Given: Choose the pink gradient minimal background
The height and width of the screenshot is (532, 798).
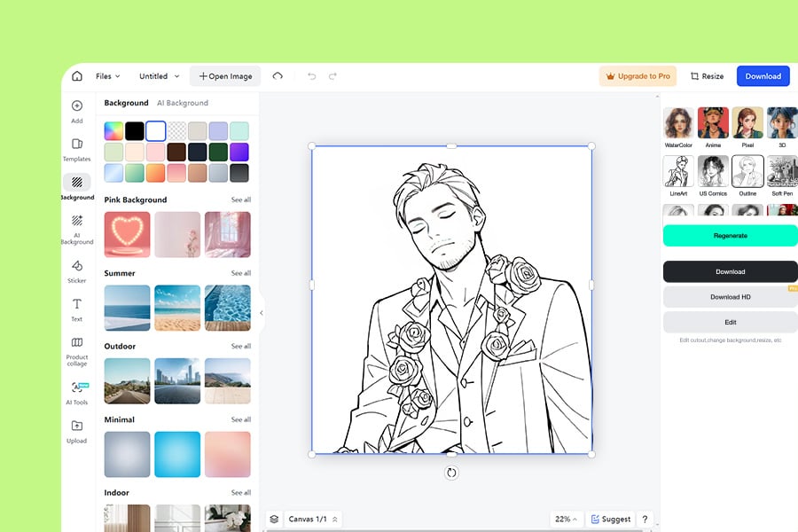Looking at the screenshot, I should (x=228, y=454).
